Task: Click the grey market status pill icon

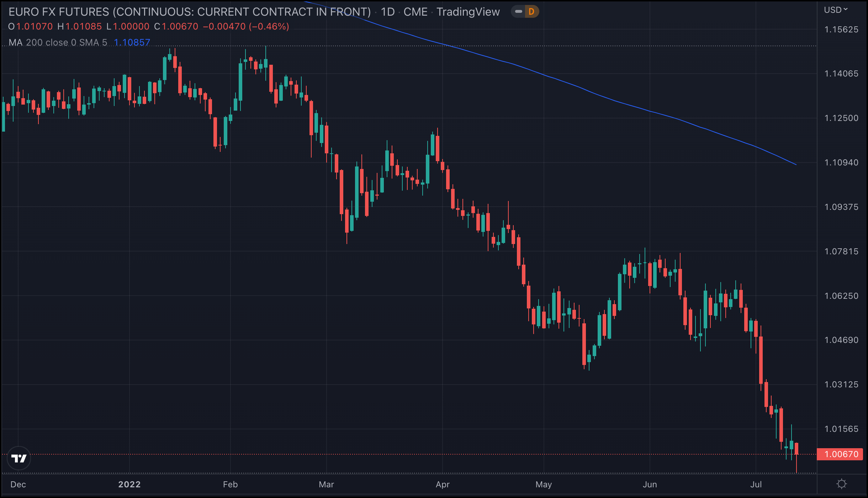Action: click(x=518, y=12)
